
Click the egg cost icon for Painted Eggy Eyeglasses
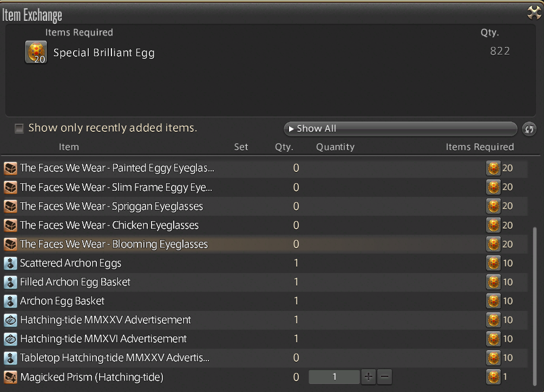tap(493, 169)
